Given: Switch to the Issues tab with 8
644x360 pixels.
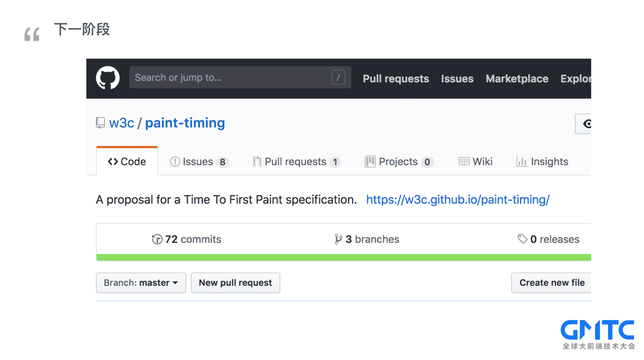Looking at the screenshot, I should tap(199, 162).
